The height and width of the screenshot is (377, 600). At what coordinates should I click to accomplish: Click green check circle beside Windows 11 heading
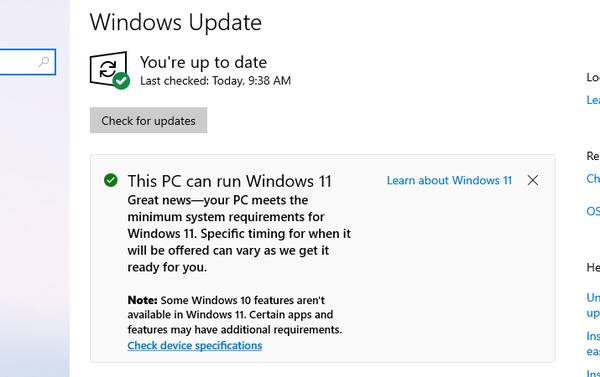111,180
